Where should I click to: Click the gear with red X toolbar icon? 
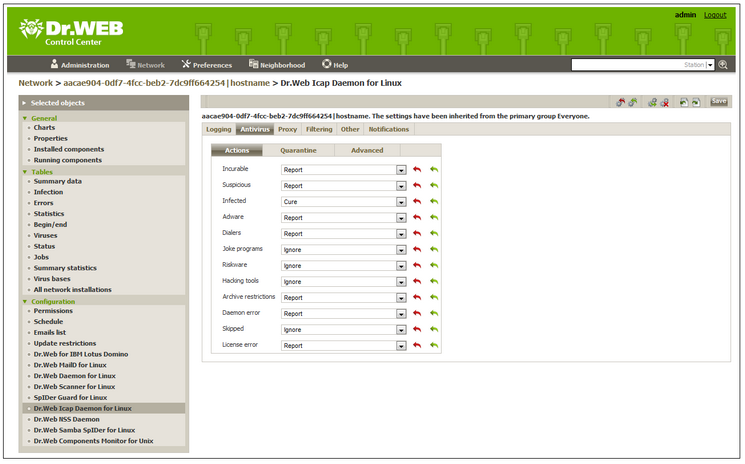click(665, 102)
